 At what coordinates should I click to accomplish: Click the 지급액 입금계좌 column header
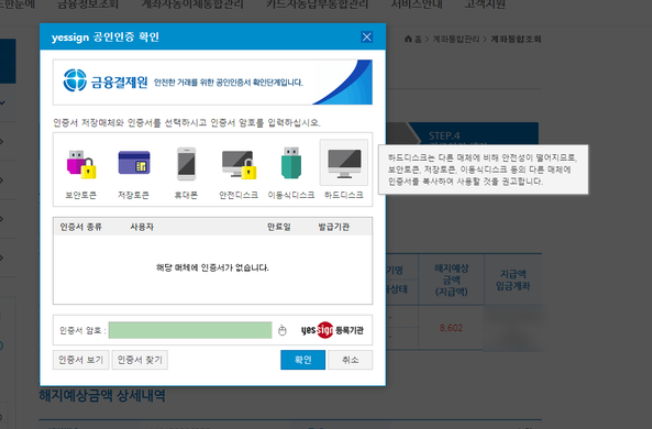pyautogui.click(x=513, y=280)
